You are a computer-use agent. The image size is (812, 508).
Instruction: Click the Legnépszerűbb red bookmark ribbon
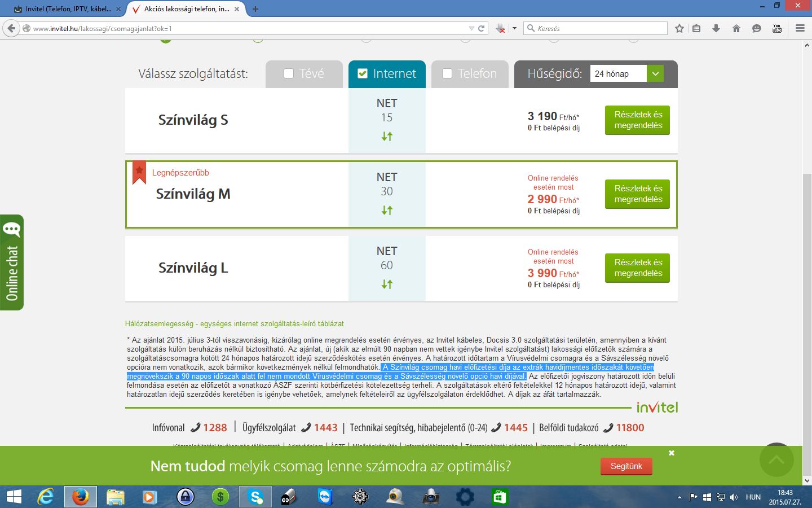139,173
